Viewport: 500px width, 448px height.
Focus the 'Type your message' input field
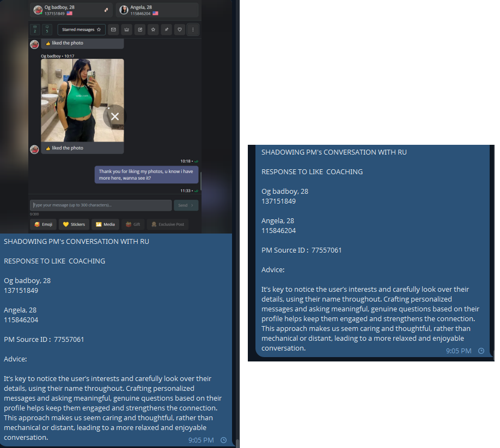pyautogui.click(x=101, y=205)
